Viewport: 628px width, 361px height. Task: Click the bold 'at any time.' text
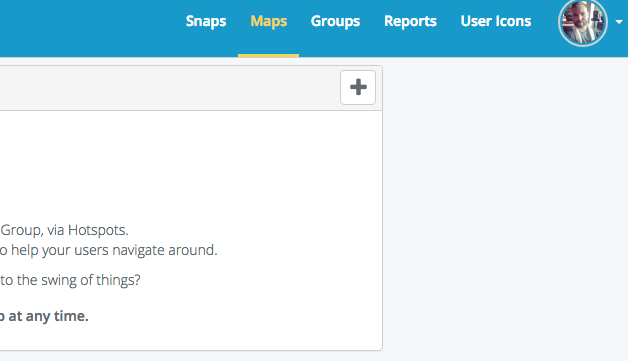click(48, 316)
